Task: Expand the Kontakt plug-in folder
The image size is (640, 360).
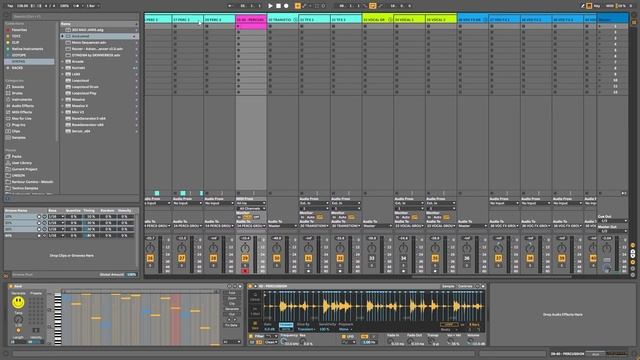Action: point(62,68)
